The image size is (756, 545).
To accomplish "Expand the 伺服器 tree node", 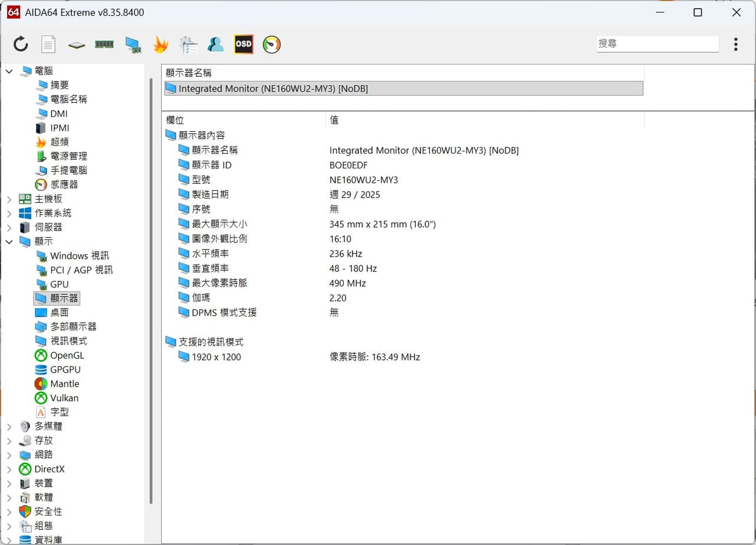I will [9, 228].
